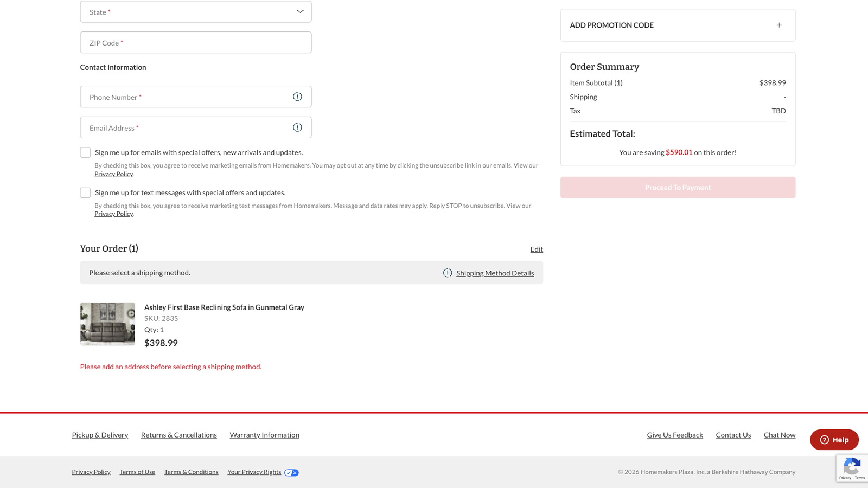The width and height of the screenshot is (868, 488).
Task: Click the plus icon for promotion code
Action: pos(779,25)
